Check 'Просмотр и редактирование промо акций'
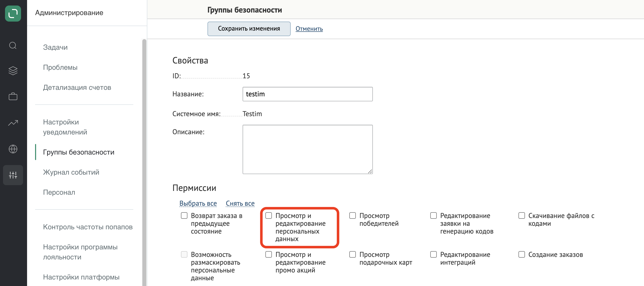The image size is (644, 286). (x=269, y=254)
